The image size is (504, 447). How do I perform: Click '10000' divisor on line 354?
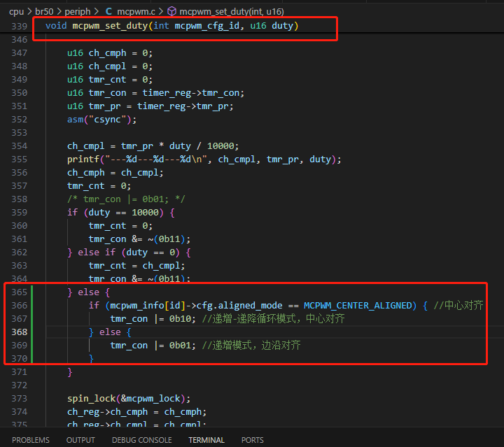(220, 146)
